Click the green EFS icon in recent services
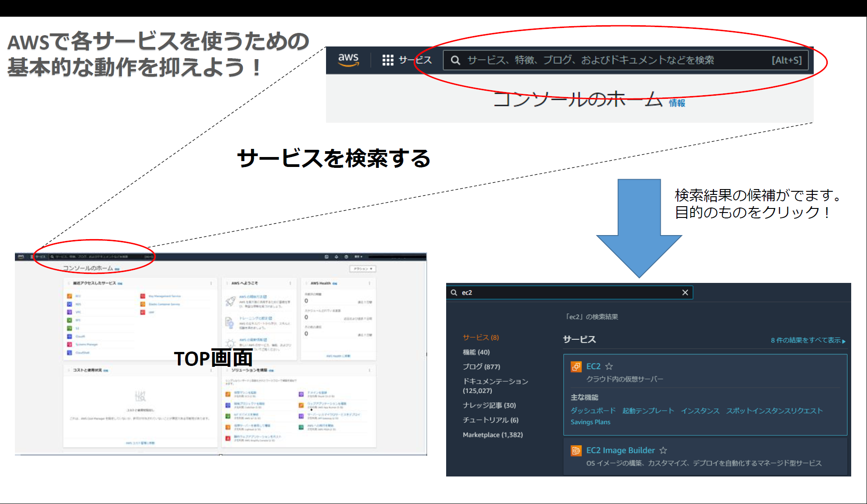Viewport: 867px width, 504px height. [x=70, y=320]
